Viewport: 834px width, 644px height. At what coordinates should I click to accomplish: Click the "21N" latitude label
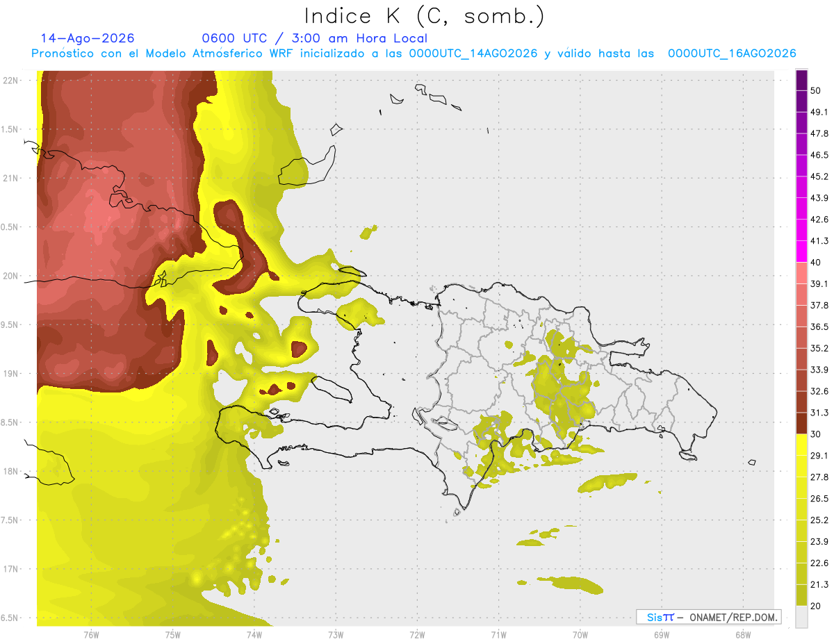pyautogui.click(x=10, y=179)
